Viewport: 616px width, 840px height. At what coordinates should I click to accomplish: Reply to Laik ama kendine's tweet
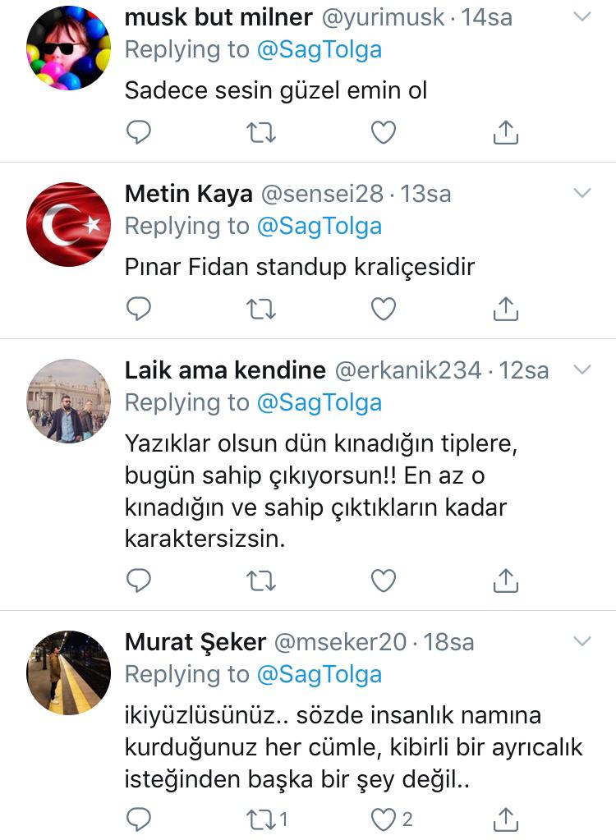139,581
